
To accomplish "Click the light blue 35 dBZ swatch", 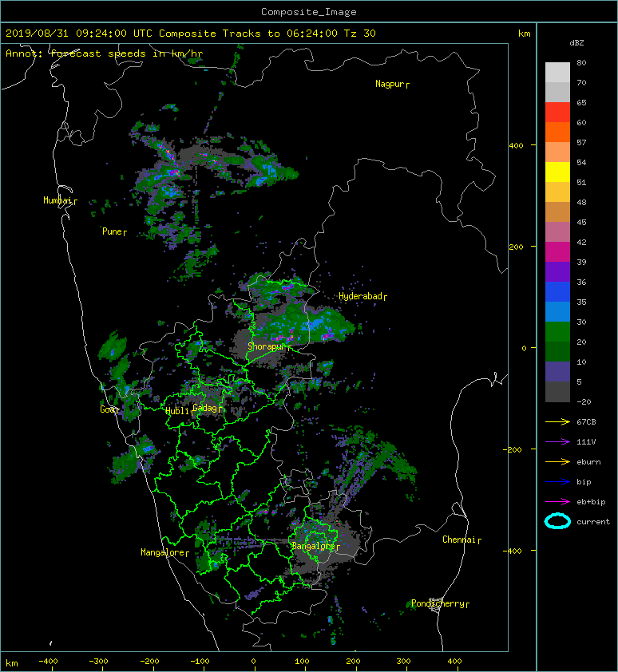I will pyautogui.click(x=557, y=312).
